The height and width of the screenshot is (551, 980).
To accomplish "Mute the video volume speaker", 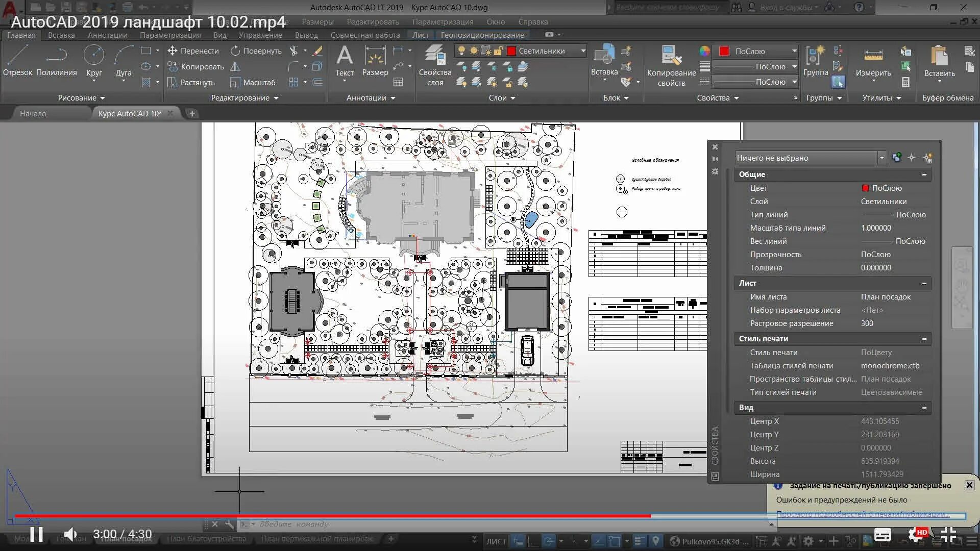I will (x=70, y=534).
